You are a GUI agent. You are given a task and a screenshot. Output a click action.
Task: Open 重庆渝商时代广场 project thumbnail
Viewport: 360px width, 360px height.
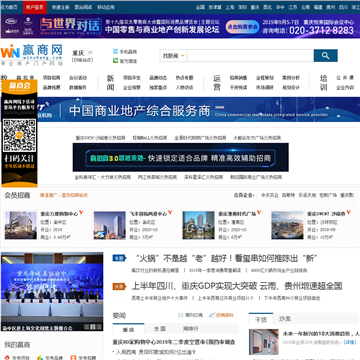coord(198,225)
